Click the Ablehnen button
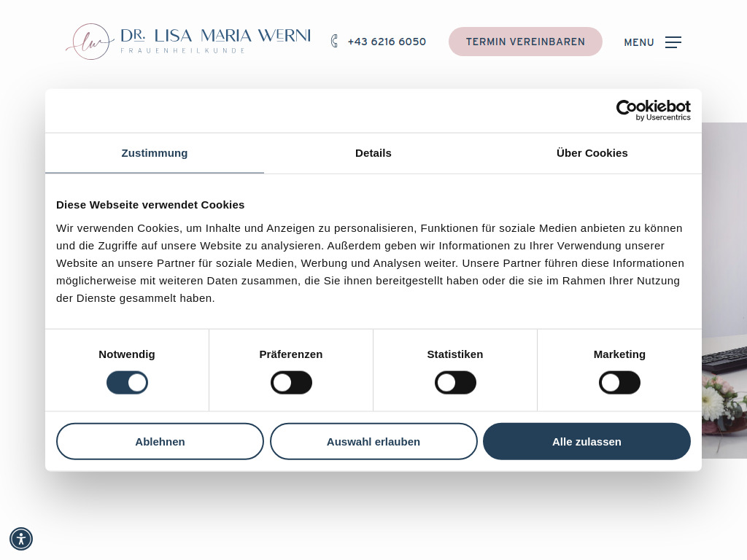Screen dimensions: 747x560 pos(160,441)
